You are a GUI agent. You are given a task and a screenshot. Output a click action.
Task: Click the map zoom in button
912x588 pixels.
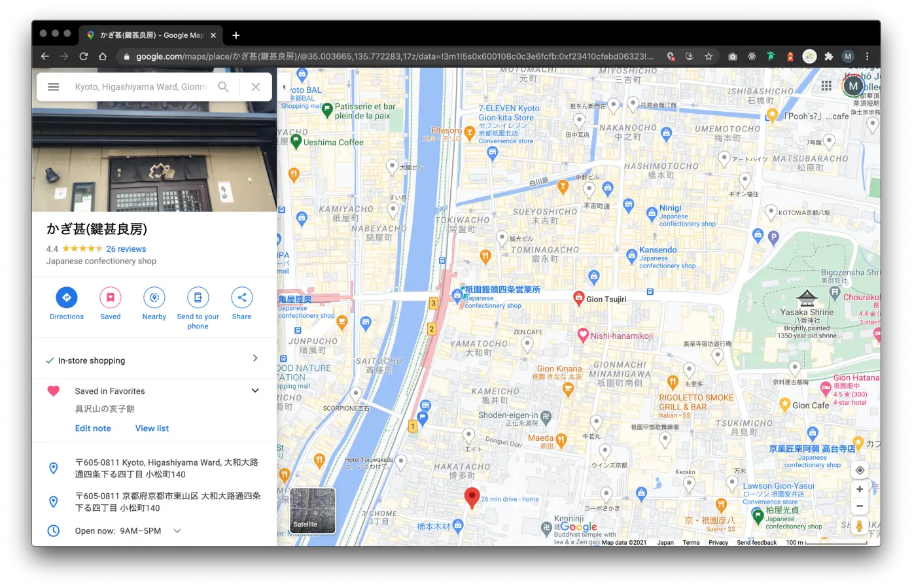(x=860, y=489)
